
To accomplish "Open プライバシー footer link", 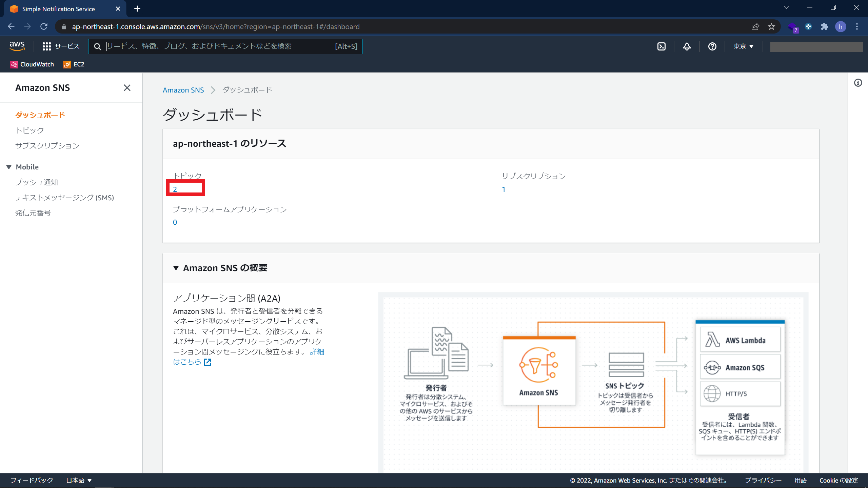I will (x=763, y=480).
